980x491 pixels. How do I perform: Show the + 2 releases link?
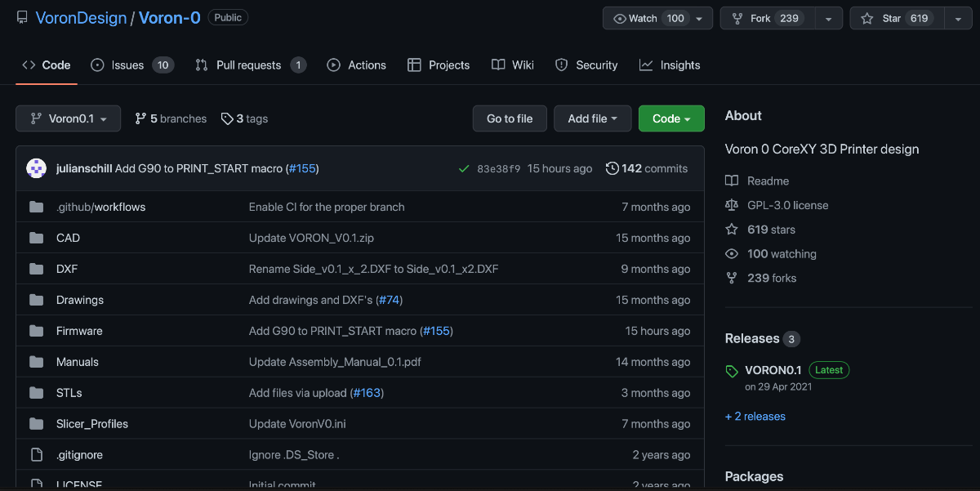pos(755,416)
